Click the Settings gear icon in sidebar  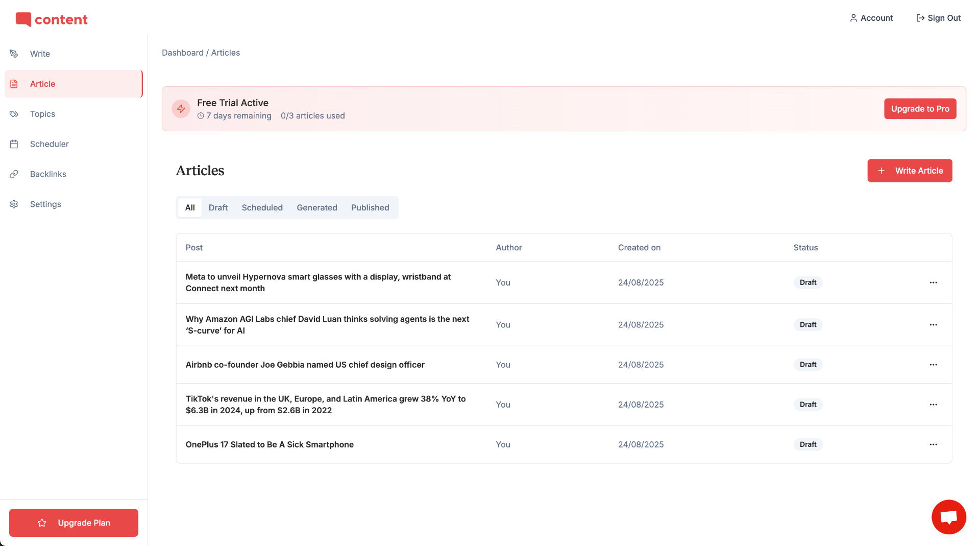(14, 204)
